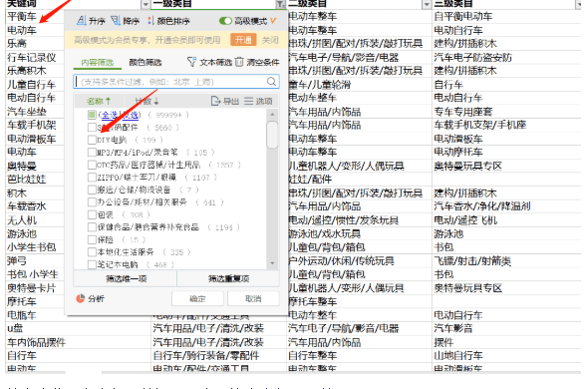Check the 本地化生活服务 checkbox
The image size is (588, 389).
92,251
